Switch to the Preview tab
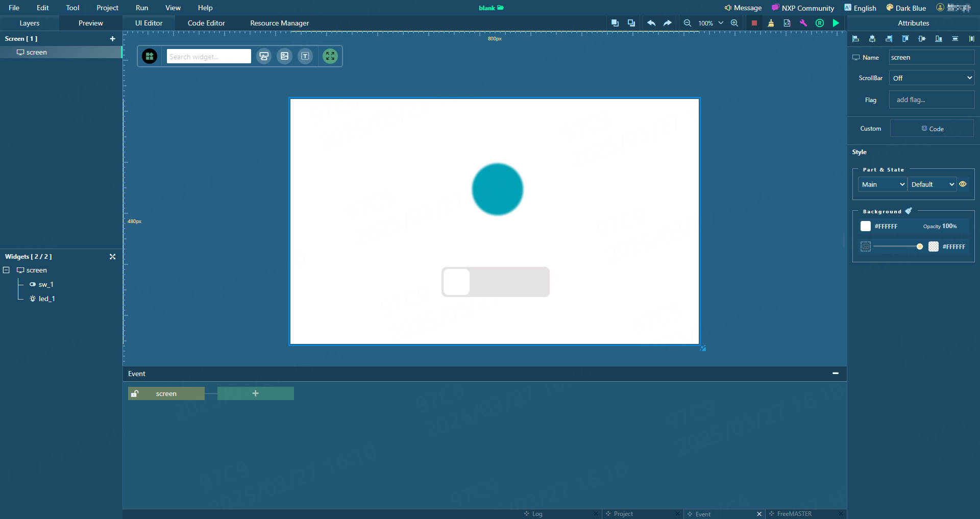This screenshot has height=519, width=980. click(91, 23)
